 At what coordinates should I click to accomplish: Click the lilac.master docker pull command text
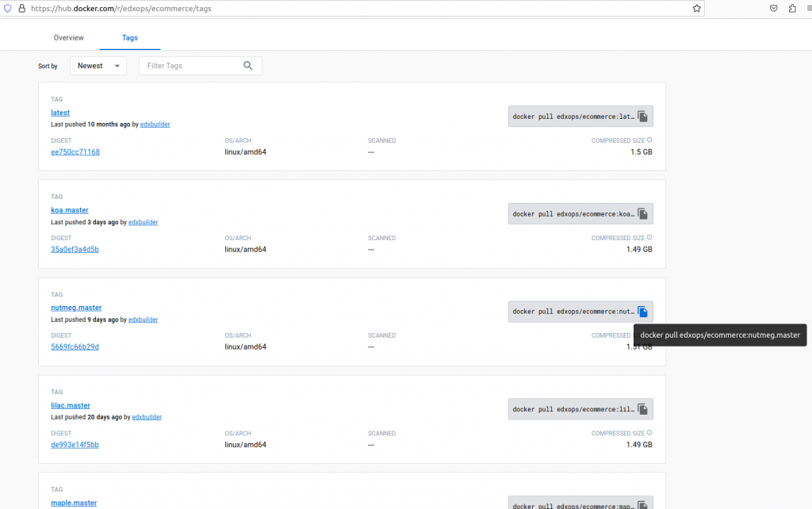point(573,409)
